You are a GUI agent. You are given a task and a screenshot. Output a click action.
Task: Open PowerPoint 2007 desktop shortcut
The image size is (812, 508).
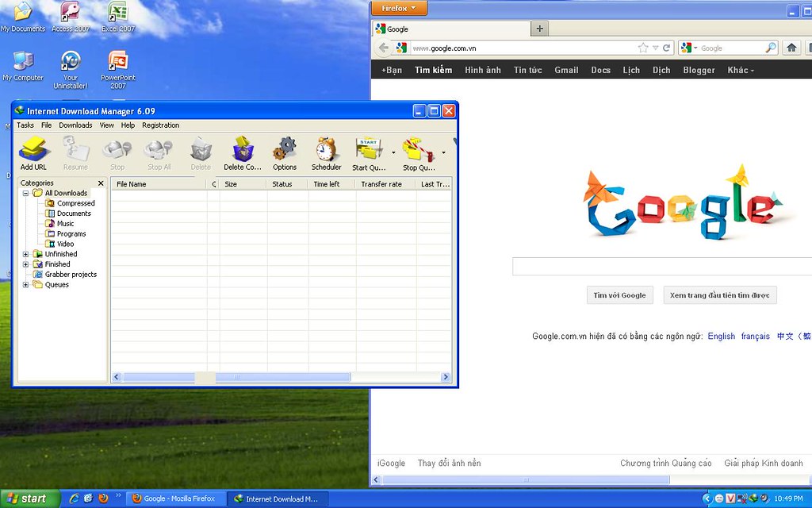pyautogui.click(x=118, y=70)
